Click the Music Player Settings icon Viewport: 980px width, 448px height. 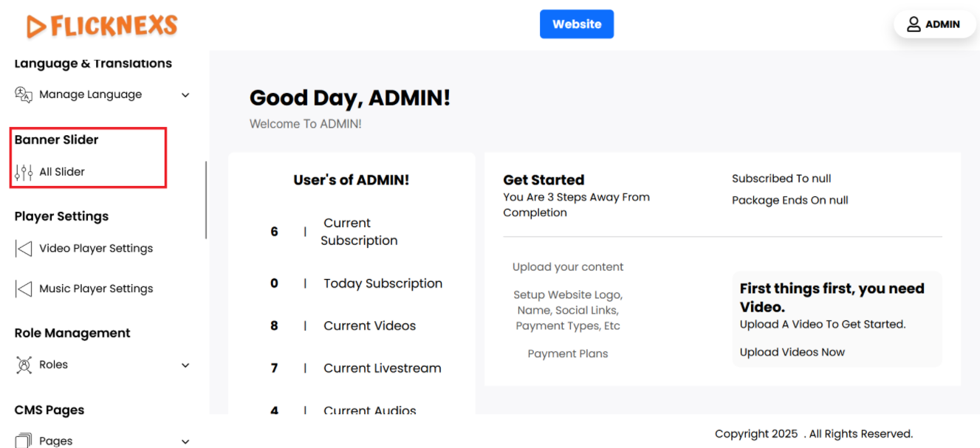pos(24,289)
